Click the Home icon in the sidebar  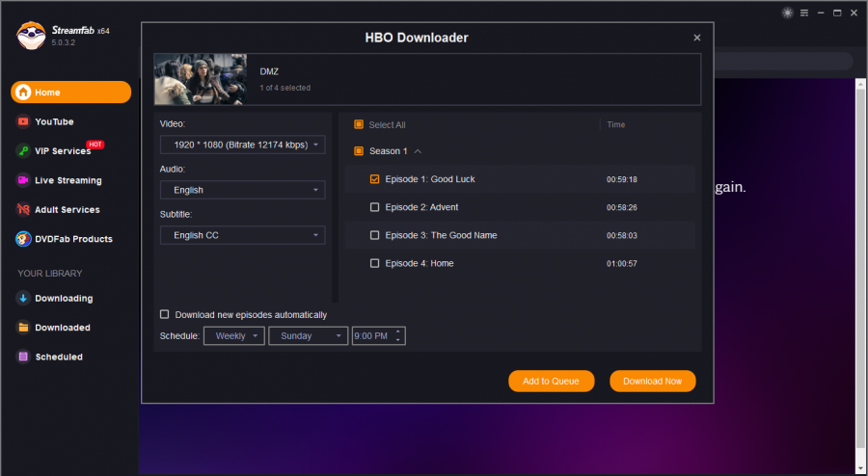23,93
